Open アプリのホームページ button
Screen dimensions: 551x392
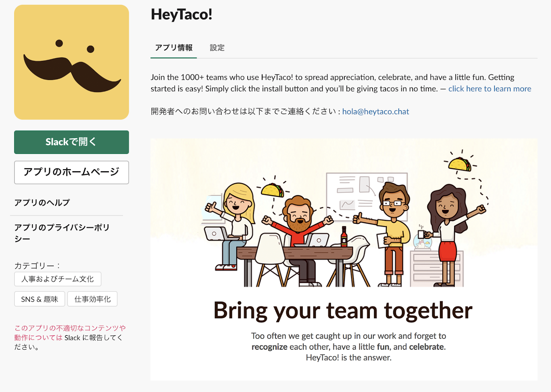72,172
